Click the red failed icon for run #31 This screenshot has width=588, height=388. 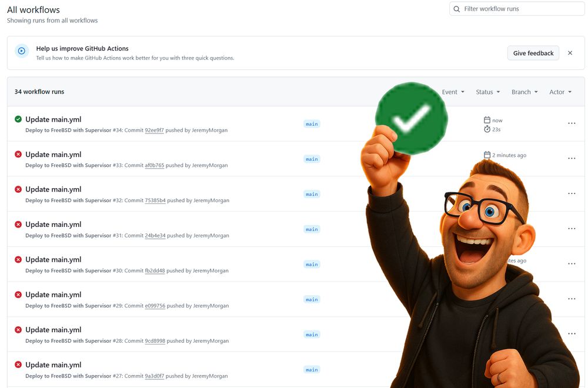(18, 224)
